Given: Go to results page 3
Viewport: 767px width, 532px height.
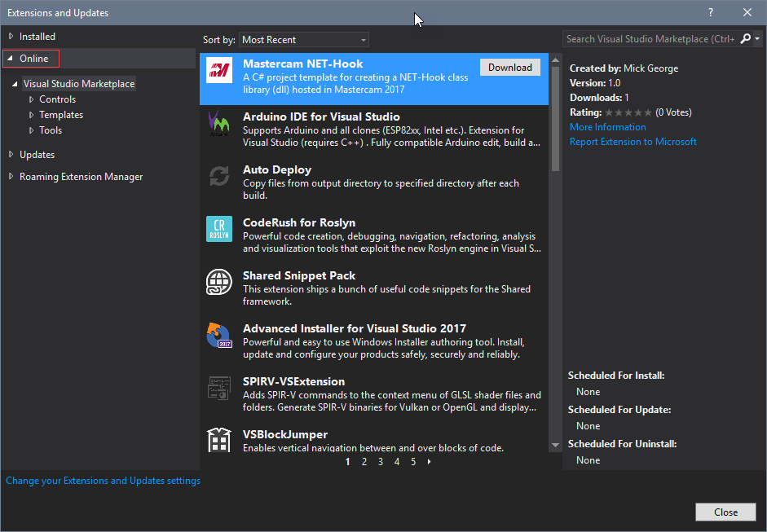Looking at the screenshot, I should (381, 462).
